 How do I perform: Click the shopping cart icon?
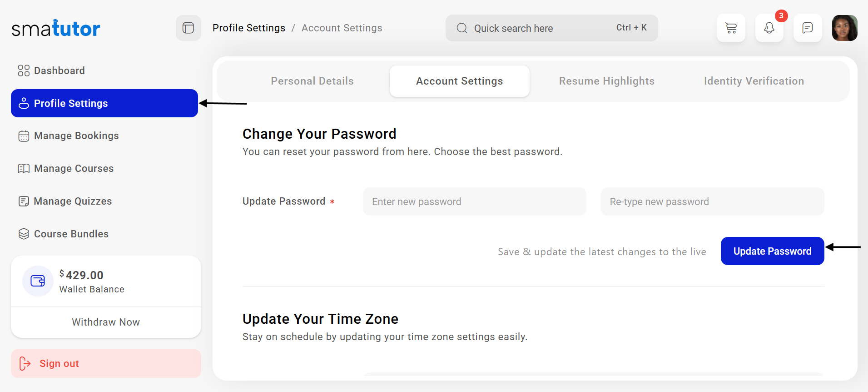731,28
